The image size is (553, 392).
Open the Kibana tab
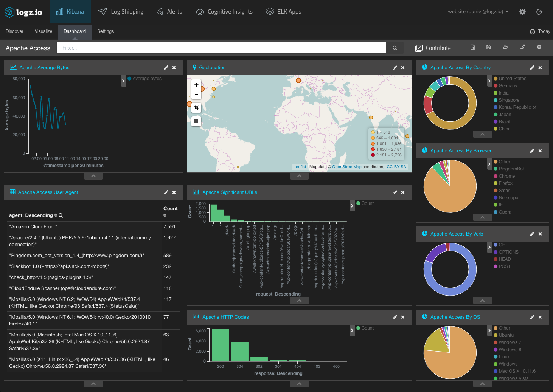(70, 11)
